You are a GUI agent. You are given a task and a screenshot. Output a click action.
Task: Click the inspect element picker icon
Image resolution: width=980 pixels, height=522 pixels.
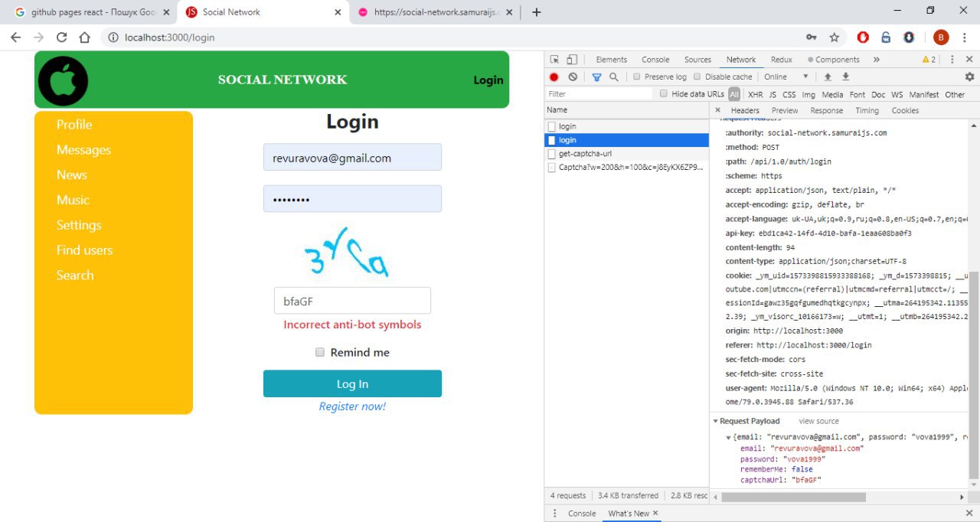pos(554,60)
